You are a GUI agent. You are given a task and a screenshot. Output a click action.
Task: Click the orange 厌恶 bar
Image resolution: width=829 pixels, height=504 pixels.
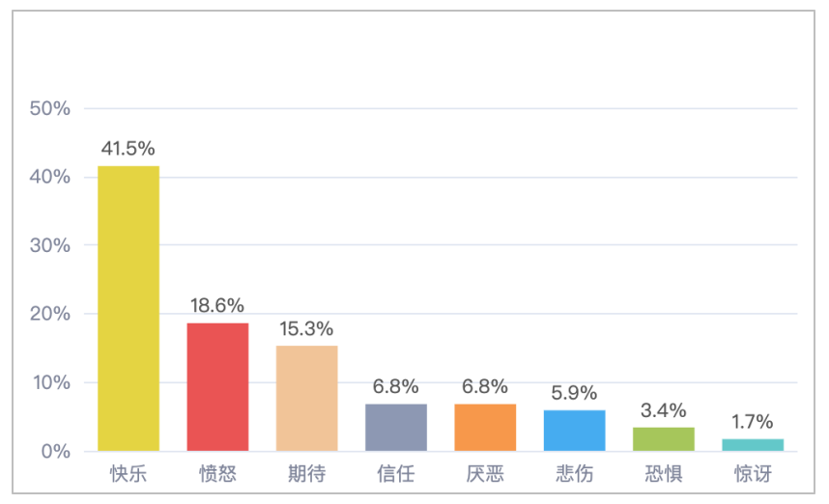485,428
